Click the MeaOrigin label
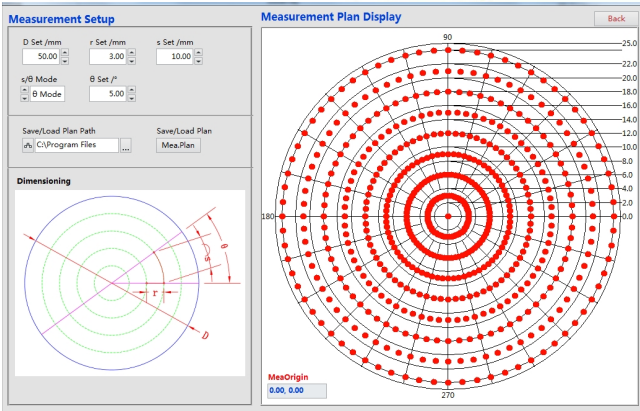640x411 pixels. pos(288,377)
